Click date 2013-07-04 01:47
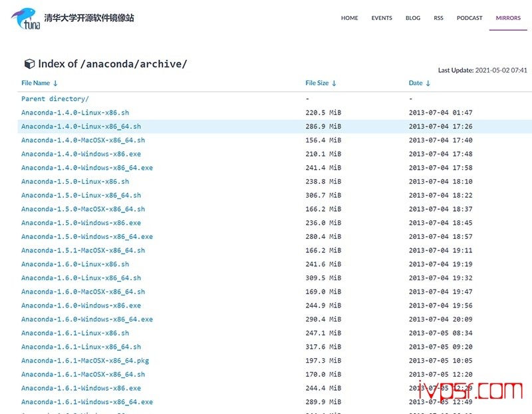The image size is (532, 414). (440, 112)
